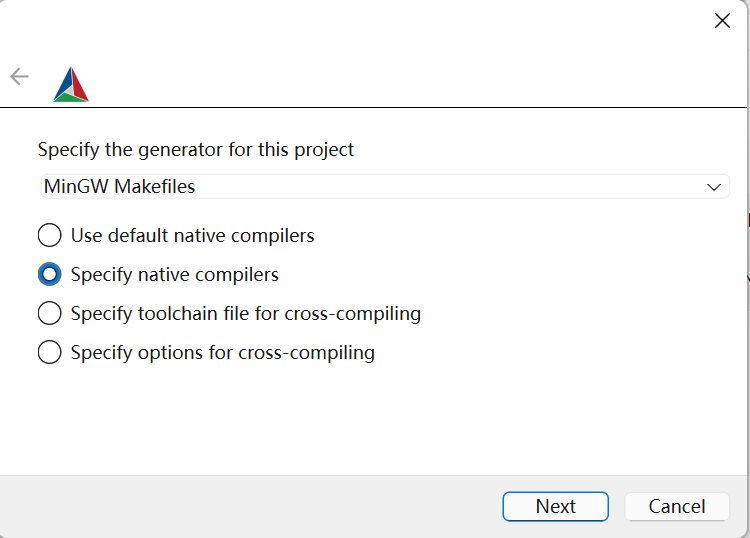The height and width of the screenshot is (538, 750).
Task: Click the options for cross-compiling label text
Action: click(x=256, y=353)
